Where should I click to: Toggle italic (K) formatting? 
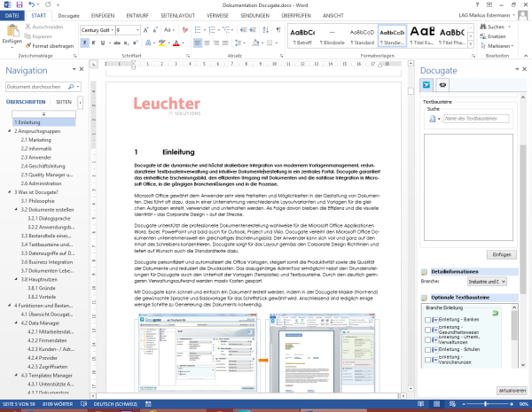tap(94, 43)
